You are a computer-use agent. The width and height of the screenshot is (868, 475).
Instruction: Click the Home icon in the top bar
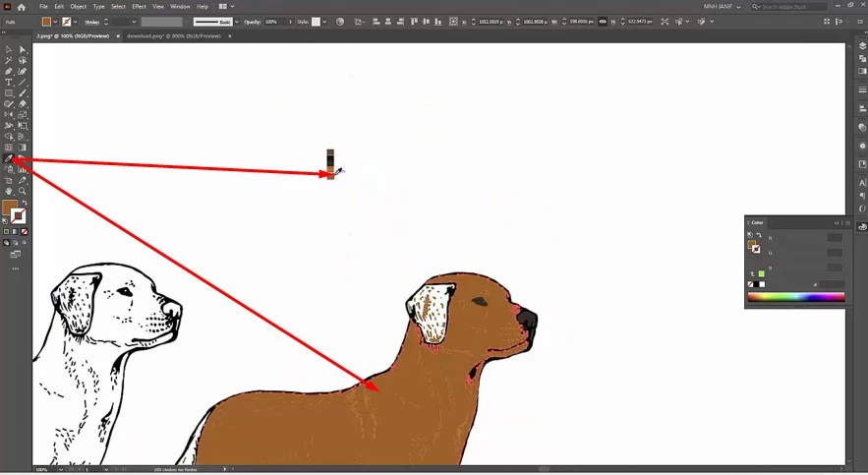21,7
